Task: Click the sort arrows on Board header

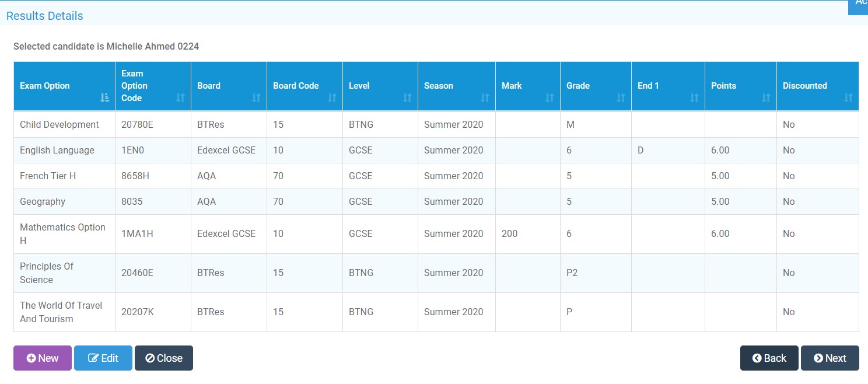Action: pyautogui.click(x=257, y=98)
